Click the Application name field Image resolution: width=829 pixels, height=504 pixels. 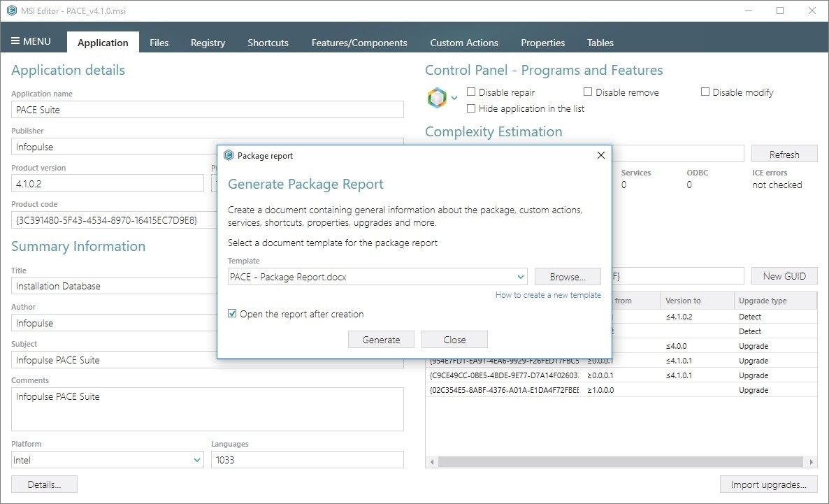tap(207, 110)
